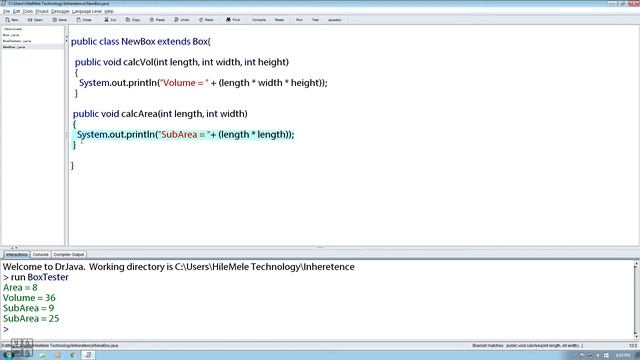The image size is (640, 360).
Task: Click the Test button in toolbar
Action: [x=315, y=20]
